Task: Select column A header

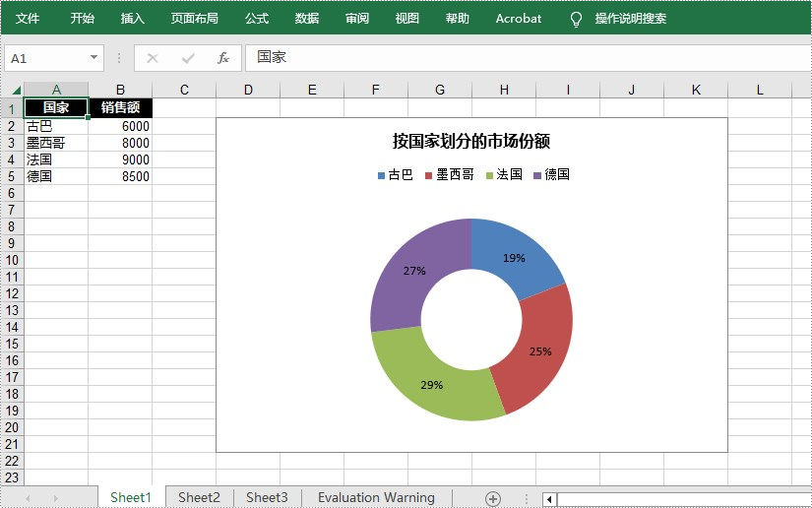Action: click(x=56, y=90)
